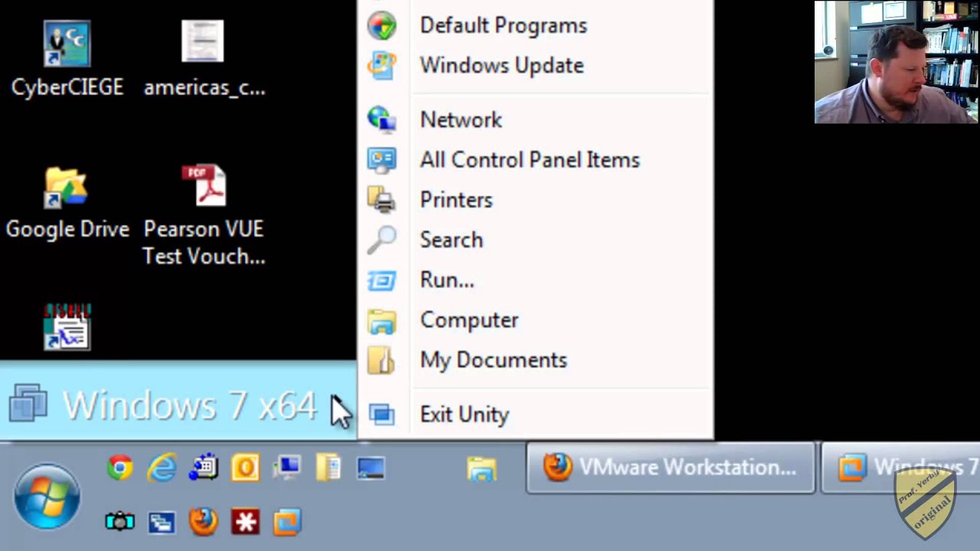
Task: Open Network from the Unity menu
Action: coord(536,119)
